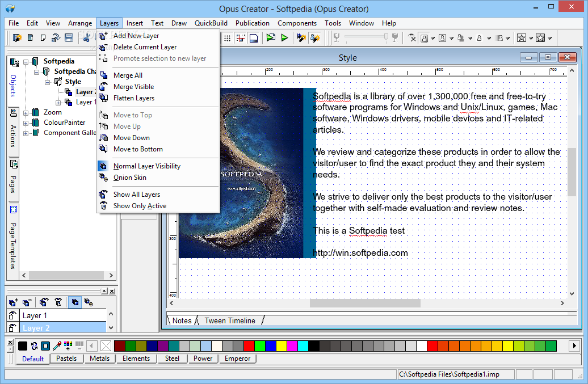
Task: Toggle the grid dots toolbar icon
Action: pos(227,38)
